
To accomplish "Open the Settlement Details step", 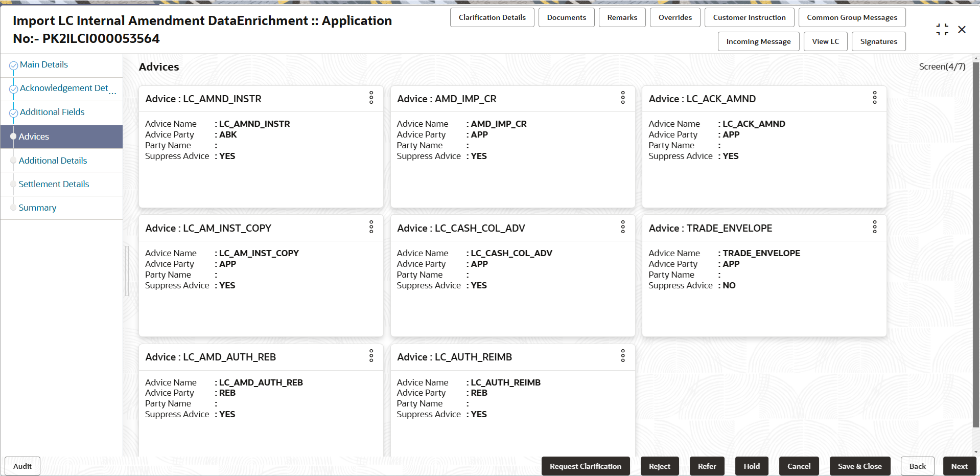I will point(54,184).
